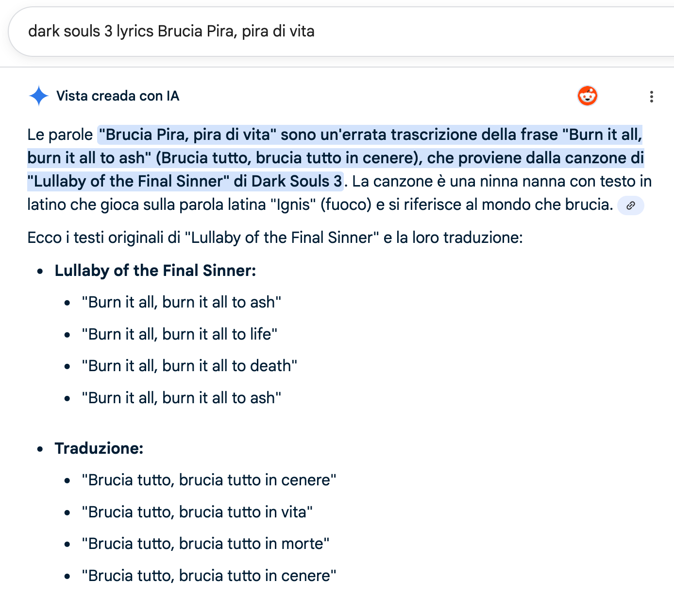674x616 pixels.
Task: Open the Reddit source icon
Action: (x=587, y=96)
